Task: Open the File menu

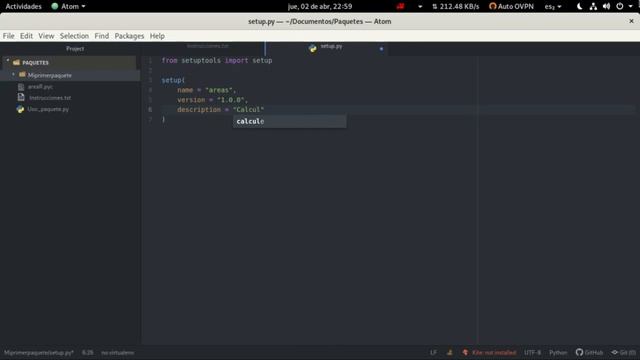Action: (9, 36)
